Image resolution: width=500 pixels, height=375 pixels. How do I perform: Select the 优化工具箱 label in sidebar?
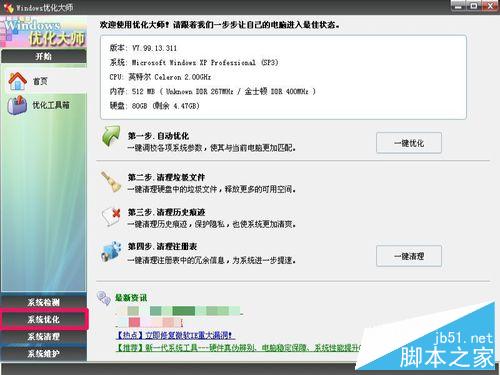point(51,105)
